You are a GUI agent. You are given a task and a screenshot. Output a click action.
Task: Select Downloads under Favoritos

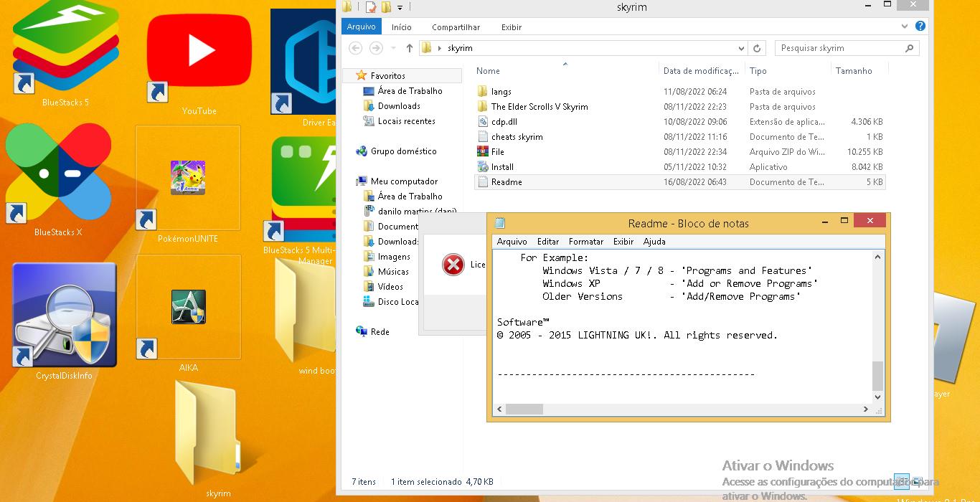(x=399, y=106)
